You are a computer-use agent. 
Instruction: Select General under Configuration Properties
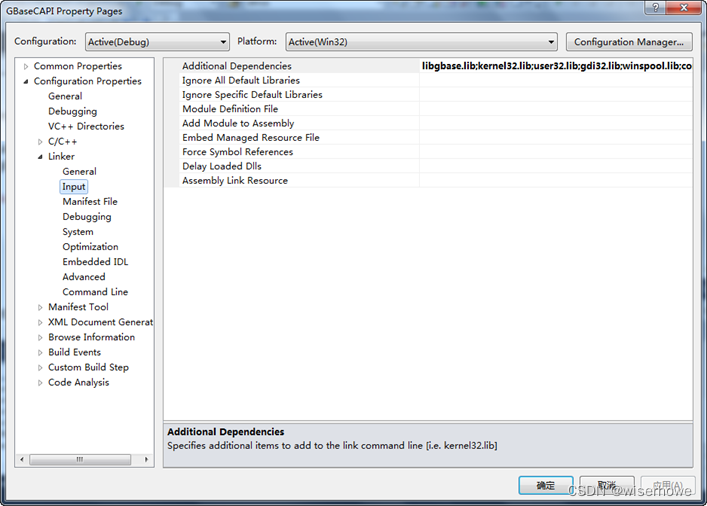(x=65, y=96)
